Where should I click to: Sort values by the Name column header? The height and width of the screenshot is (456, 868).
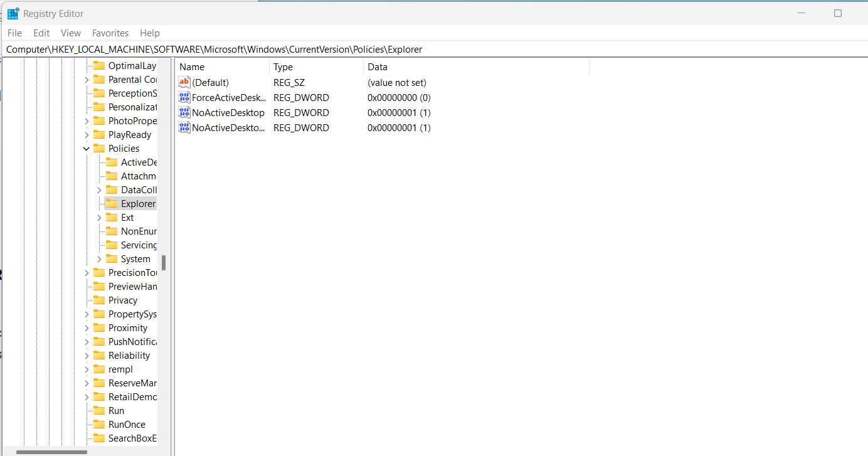pos(222,66)
